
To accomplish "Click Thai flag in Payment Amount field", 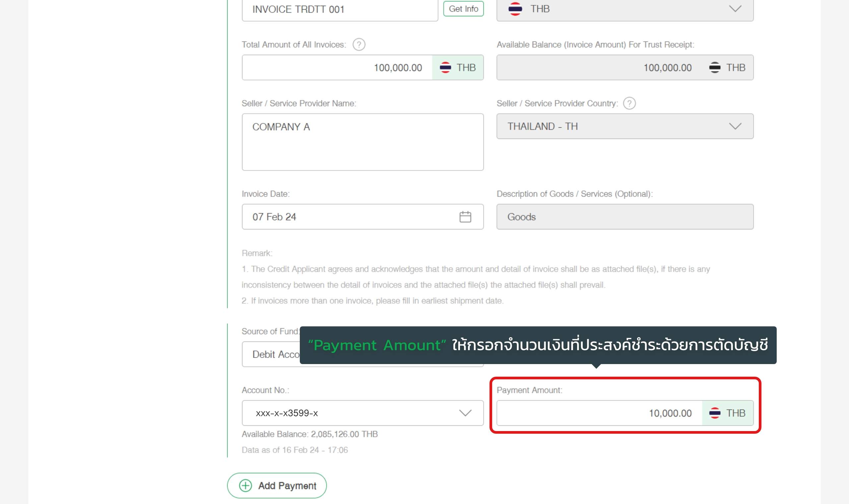I will [714, 413].
